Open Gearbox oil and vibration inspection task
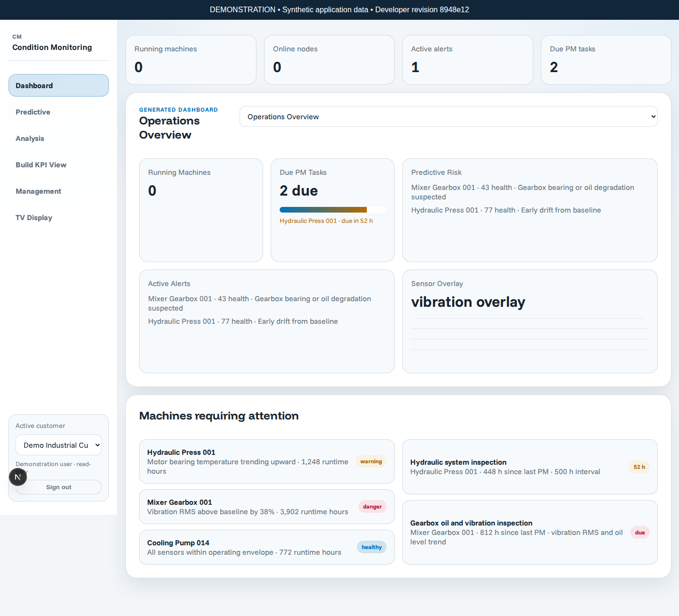 pos(530,532)
